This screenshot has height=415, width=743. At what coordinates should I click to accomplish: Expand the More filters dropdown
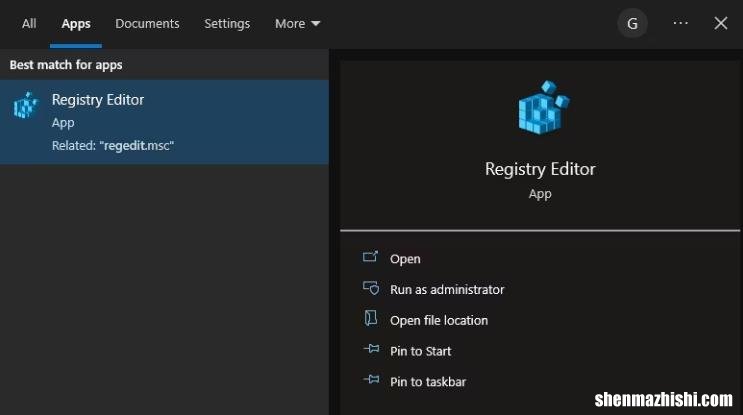click(x=298, y=24)
